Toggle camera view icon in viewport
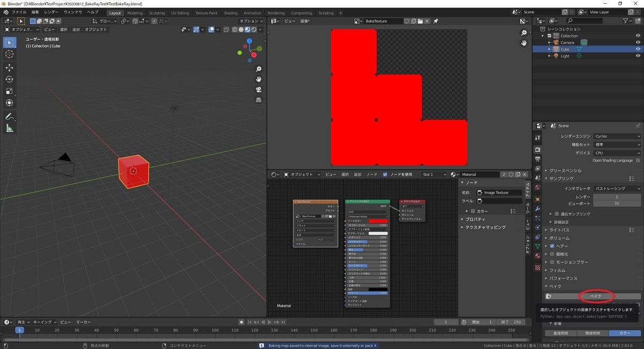 (259, 90)
